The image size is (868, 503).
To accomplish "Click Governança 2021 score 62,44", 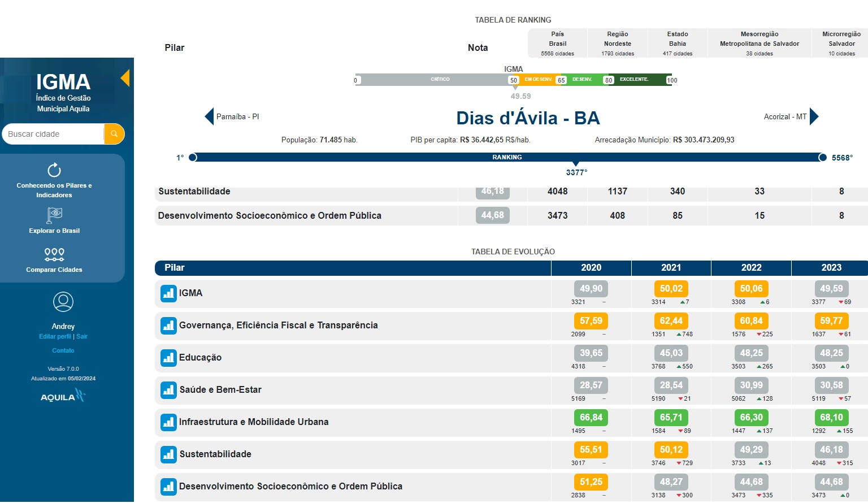I will [x=671, y=321].
